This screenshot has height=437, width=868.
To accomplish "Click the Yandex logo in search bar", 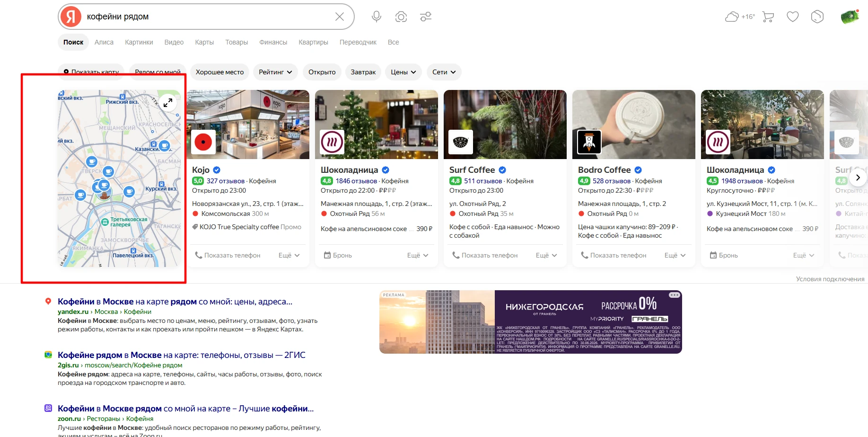I will tap(71, 17).
